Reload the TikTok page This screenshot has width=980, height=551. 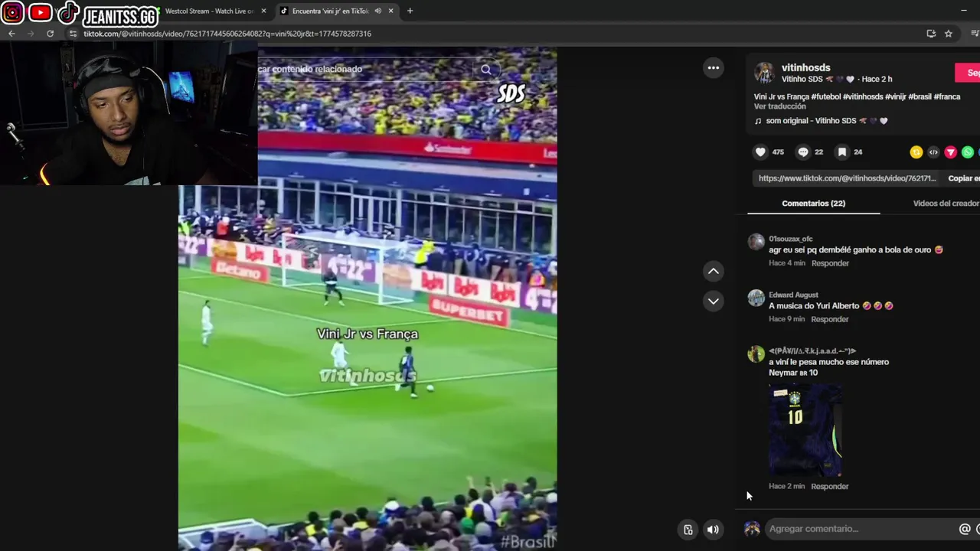tap(51, 34)
